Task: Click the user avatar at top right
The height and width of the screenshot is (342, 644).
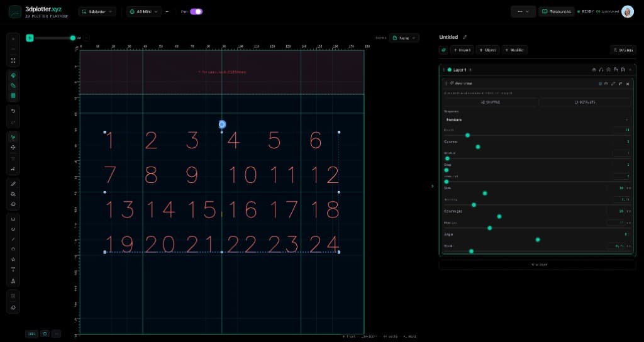Action: pyautogui.click(x=627, y=11)
